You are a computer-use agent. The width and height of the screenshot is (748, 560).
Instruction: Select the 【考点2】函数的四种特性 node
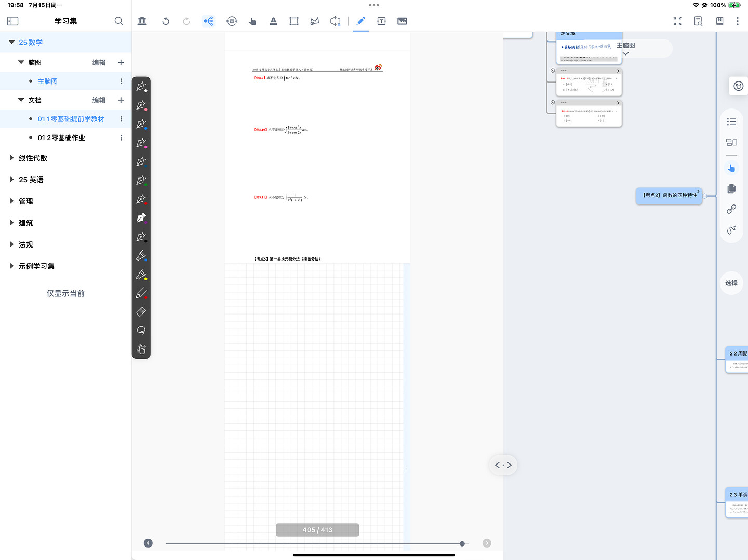tap(669, 195)
